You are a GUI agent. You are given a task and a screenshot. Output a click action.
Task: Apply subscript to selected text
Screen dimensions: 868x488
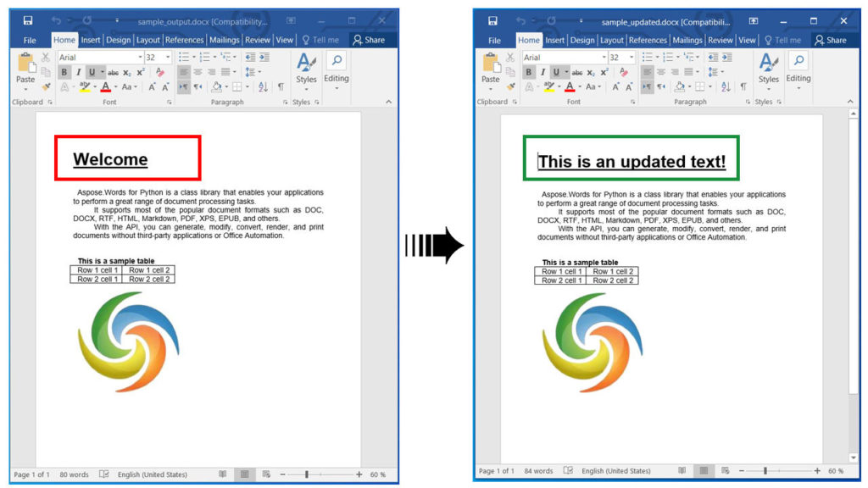[x=126, y=73]
